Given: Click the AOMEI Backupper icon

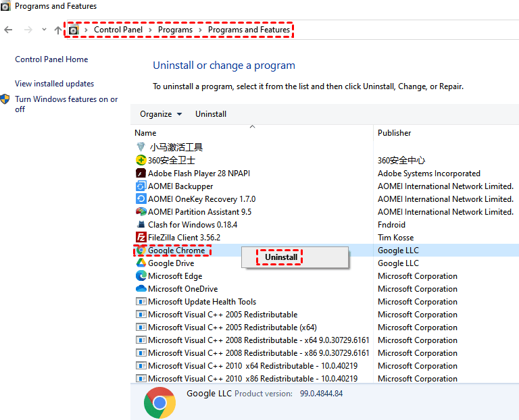Looking at the screenshot, I should (x=141, y=186).
